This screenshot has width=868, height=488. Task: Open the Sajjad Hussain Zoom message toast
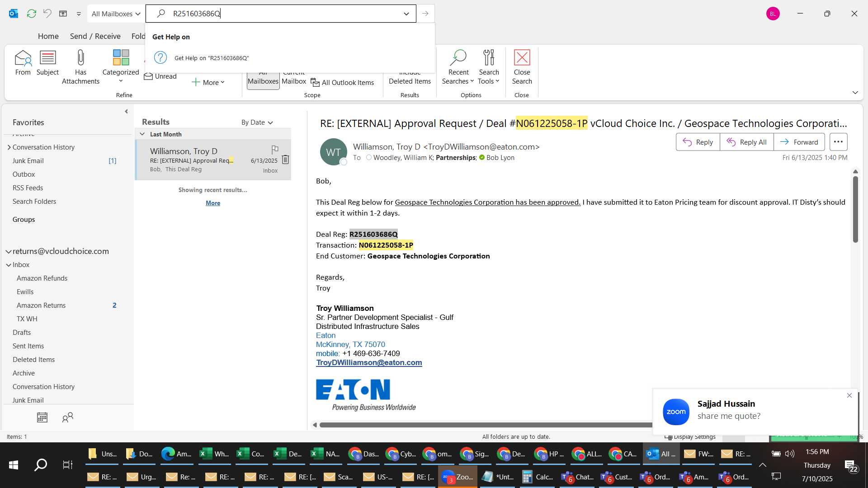click(755, 412)
